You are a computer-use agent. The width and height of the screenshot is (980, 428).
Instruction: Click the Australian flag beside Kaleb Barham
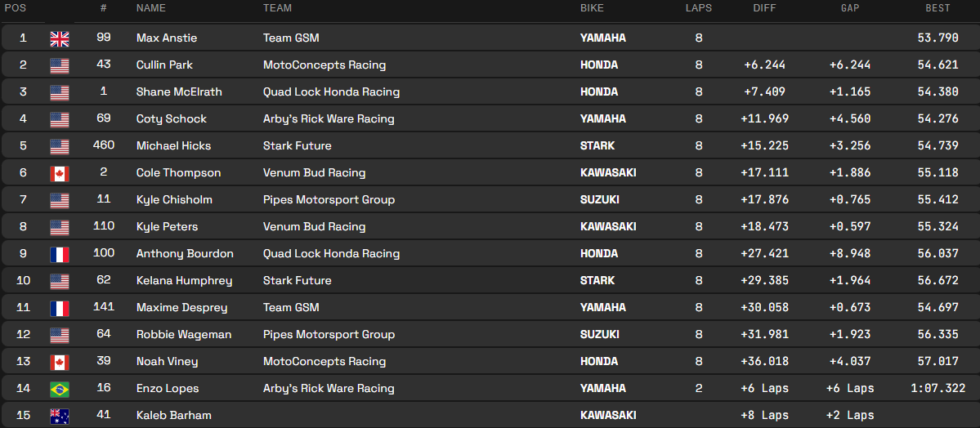(x=60, y=416)
